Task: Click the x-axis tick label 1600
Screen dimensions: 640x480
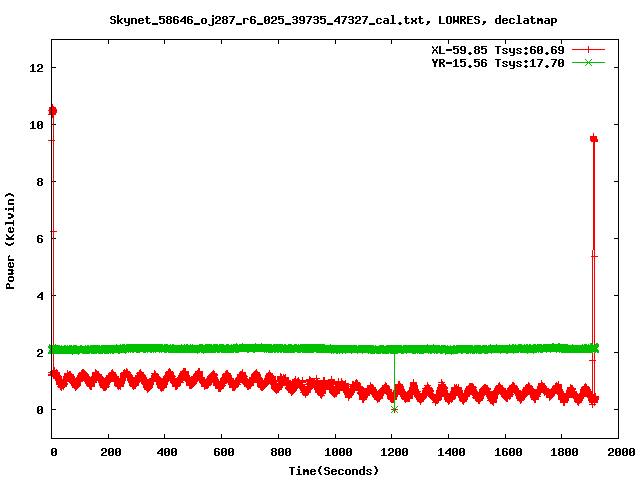Action: pyautogui.click(x=508, y=452)
